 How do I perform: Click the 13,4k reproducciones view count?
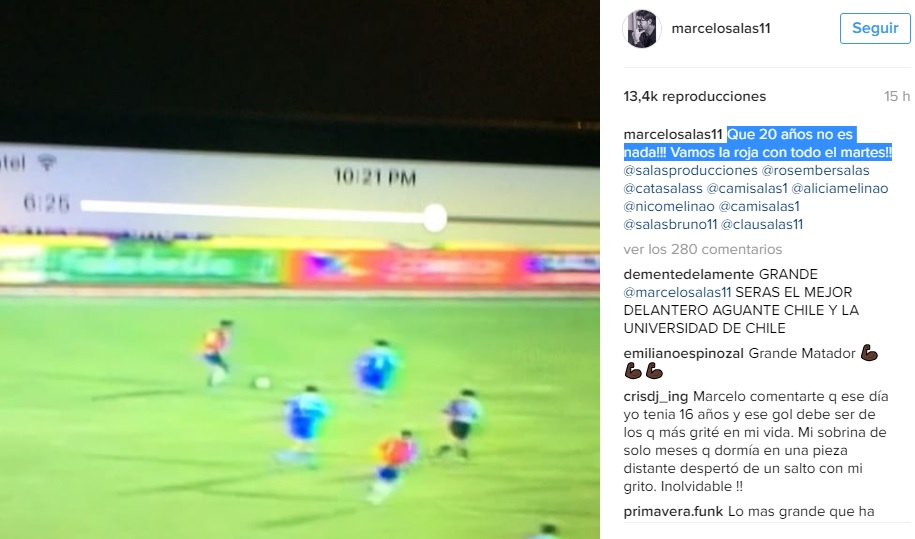694,96
